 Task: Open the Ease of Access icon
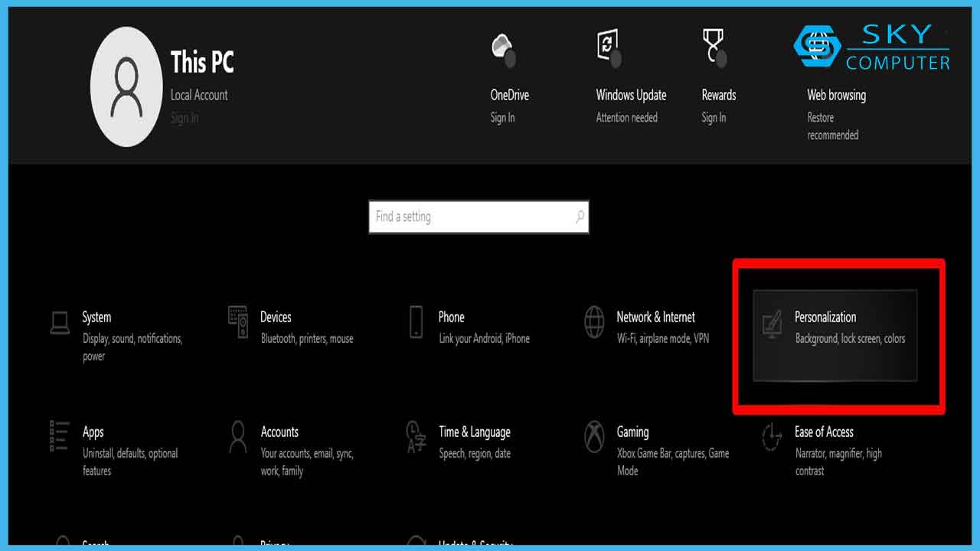pyautogui.click(x=772, y=436)
